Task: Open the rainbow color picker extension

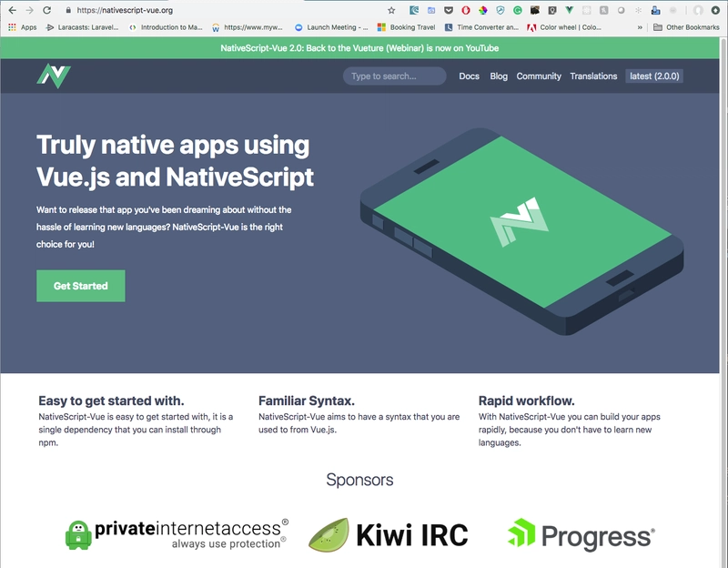Action: click(x=483, y=10)
